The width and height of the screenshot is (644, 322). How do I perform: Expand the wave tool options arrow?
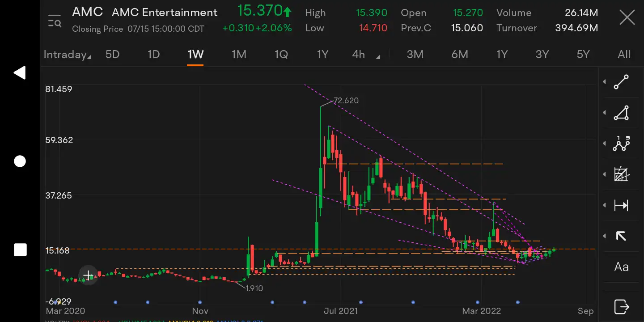604,144
